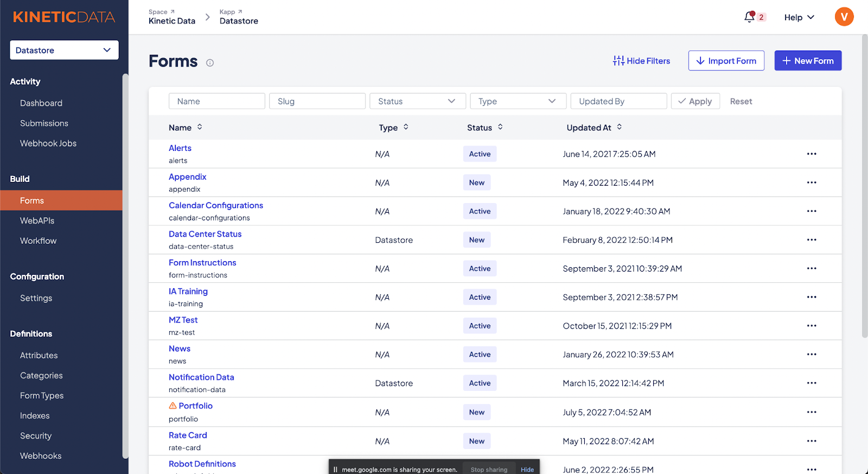
Task: Hide the filters row
Action: coord(642,61)
